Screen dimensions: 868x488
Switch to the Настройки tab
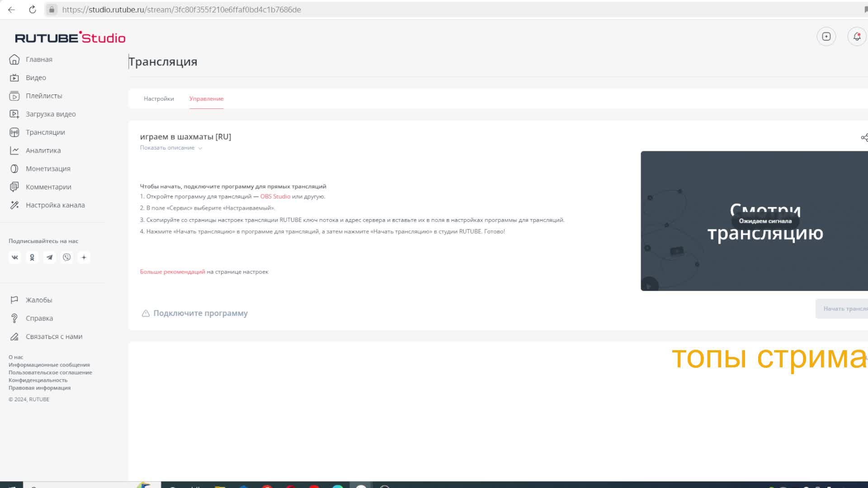tap(159, 99)
